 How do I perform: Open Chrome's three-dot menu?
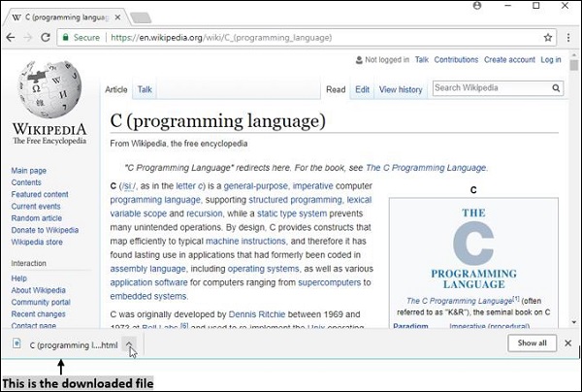tap(568, 38)
